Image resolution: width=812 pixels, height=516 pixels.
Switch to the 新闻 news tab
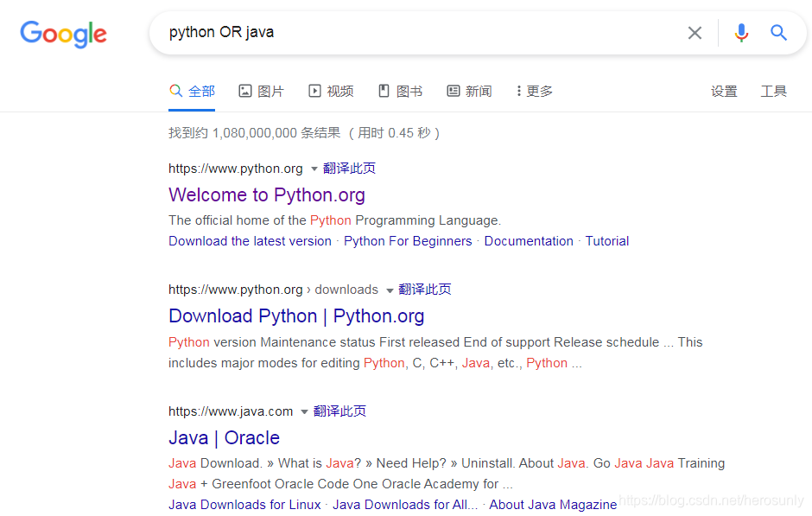469,92
